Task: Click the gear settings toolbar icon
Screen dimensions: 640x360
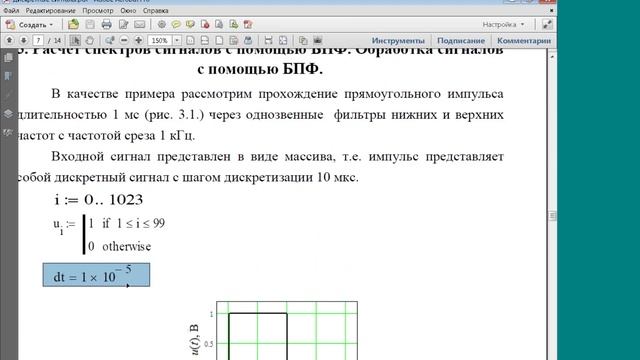Action: 162,24
